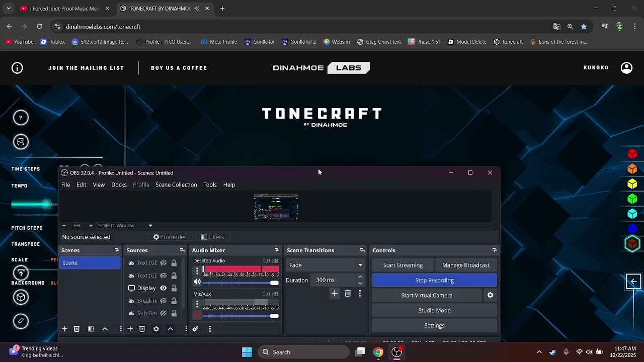This screenshot has height=362, width=644.
Task: Click the Start Virtual Camera button
Action: 427,295
